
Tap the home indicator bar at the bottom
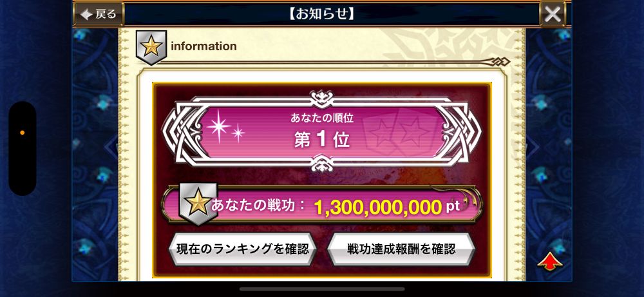[322, 289]
